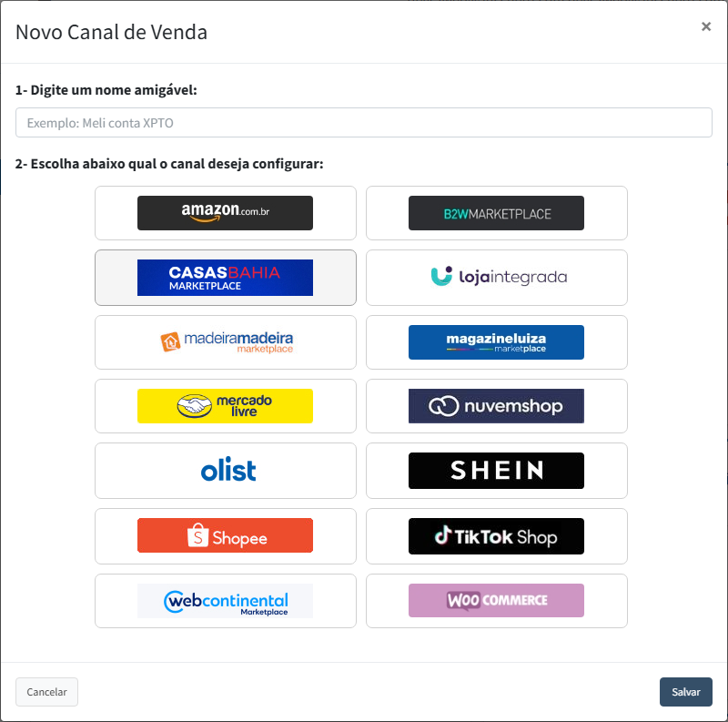The image size is (728, 722).
Task: Choose the Olist sales channel
Action: click(227, 470)
